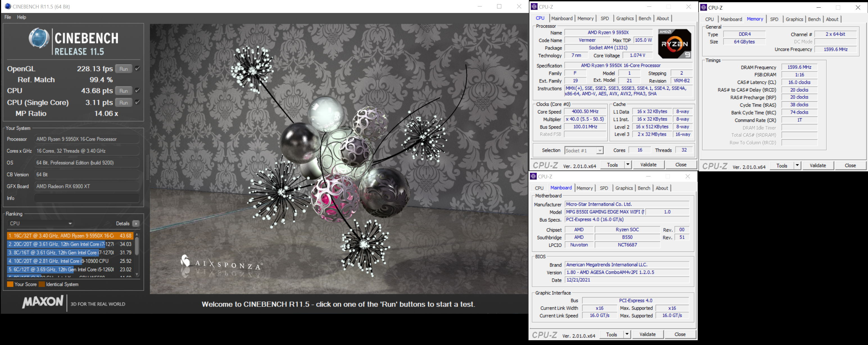Click Close button in CPU-Z Mainboard window
868x345 pixels.
point(680,334)
